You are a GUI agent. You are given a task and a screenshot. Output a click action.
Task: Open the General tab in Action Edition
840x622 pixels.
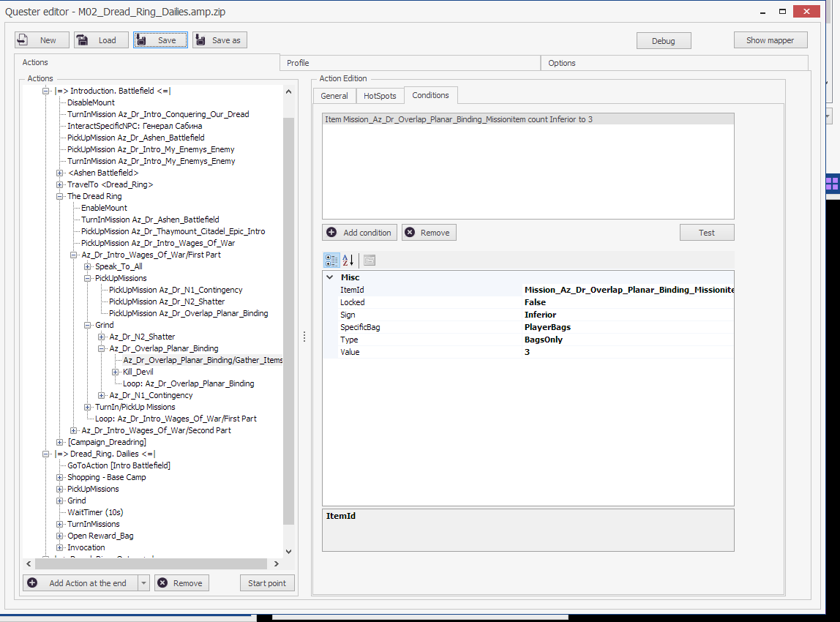[x=334, y=96]
